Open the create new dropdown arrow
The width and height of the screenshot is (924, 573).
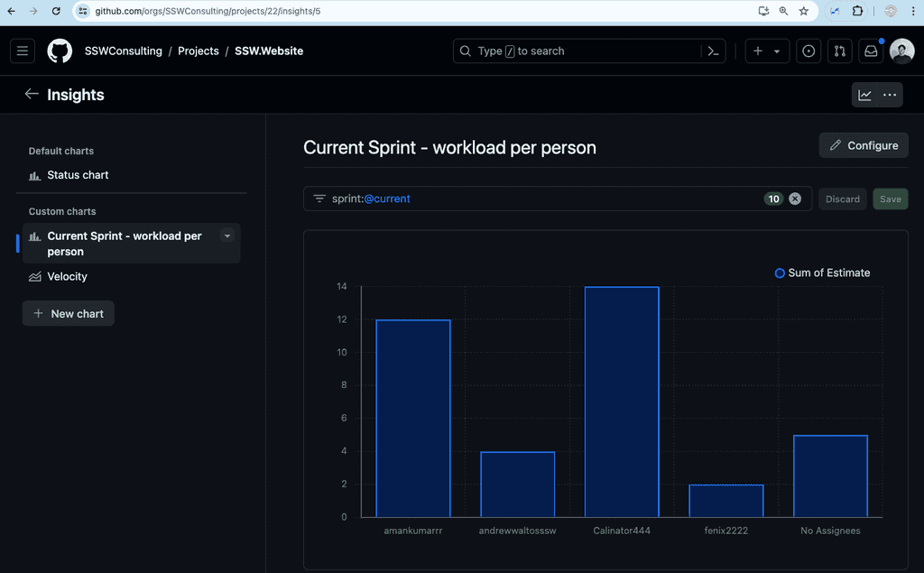777,51
